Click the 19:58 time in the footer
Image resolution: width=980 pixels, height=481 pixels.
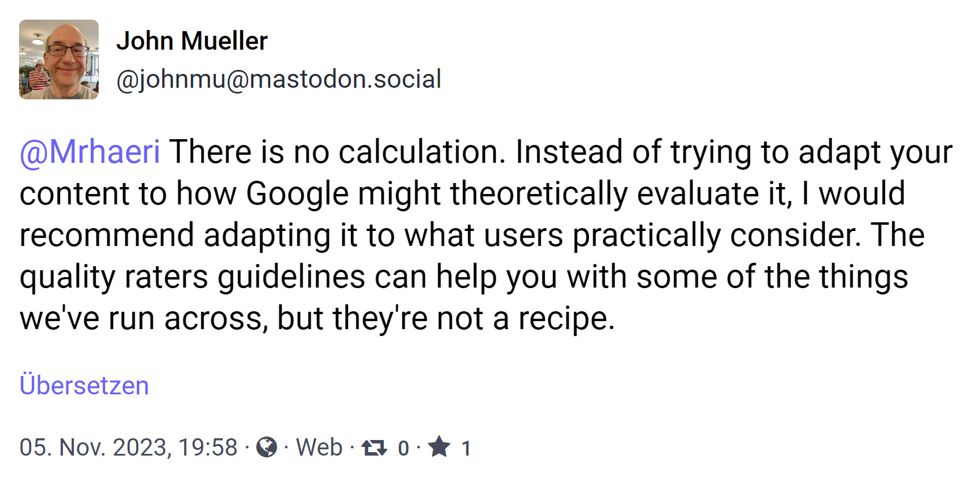(208, 448)
